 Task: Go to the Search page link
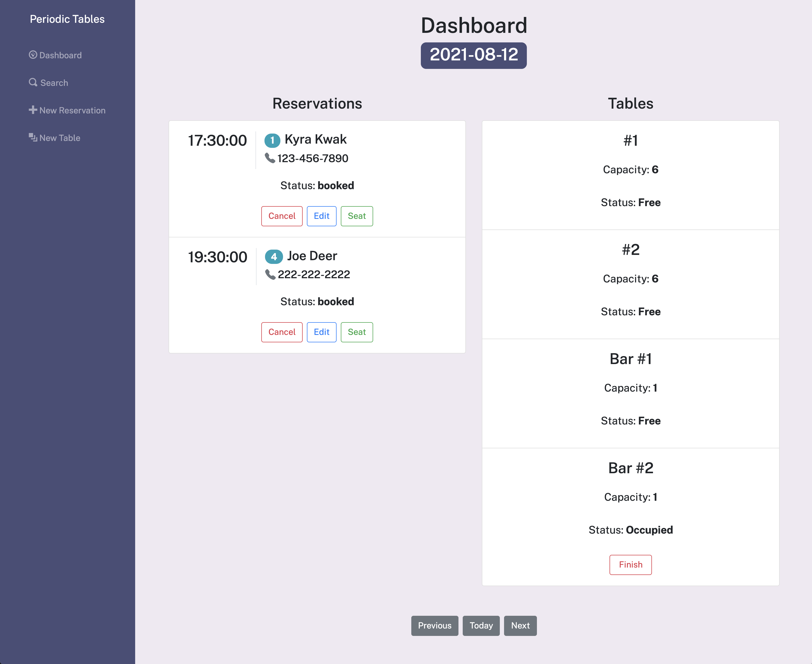54,83
